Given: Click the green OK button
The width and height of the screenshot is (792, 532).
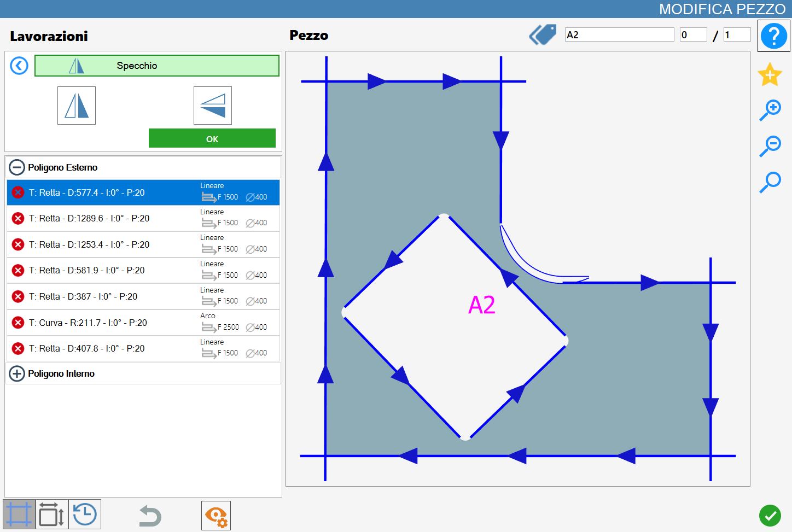Looking at the screenshot, I should (x=212, y=138).
